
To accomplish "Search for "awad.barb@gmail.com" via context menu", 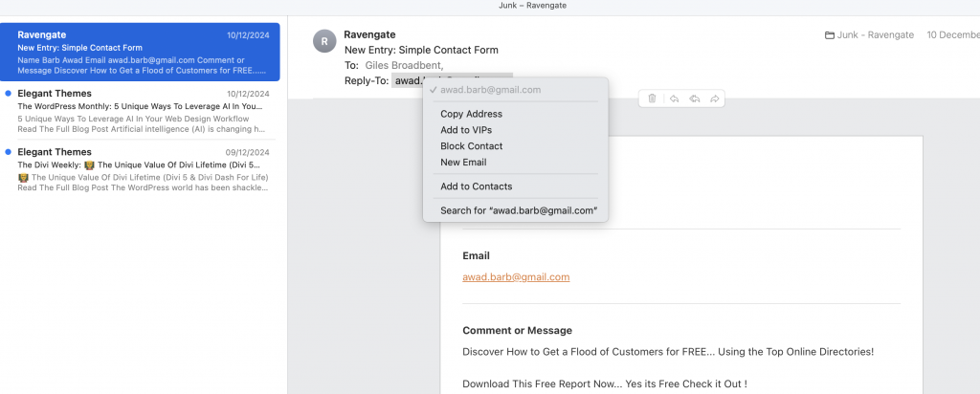I will pos(519,210).
